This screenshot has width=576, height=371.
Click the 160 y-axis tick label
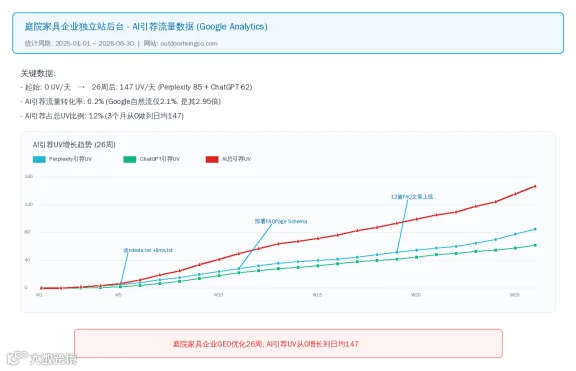point(29,176)
